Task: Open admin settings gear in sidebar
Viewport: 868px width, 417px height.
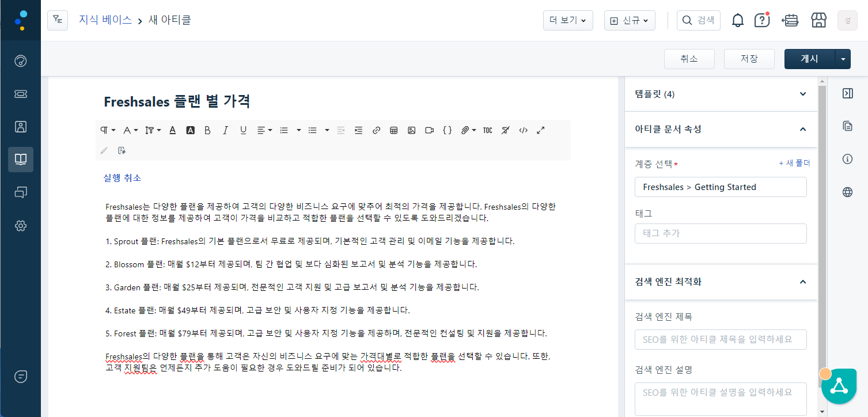Action: pos(20,226)
